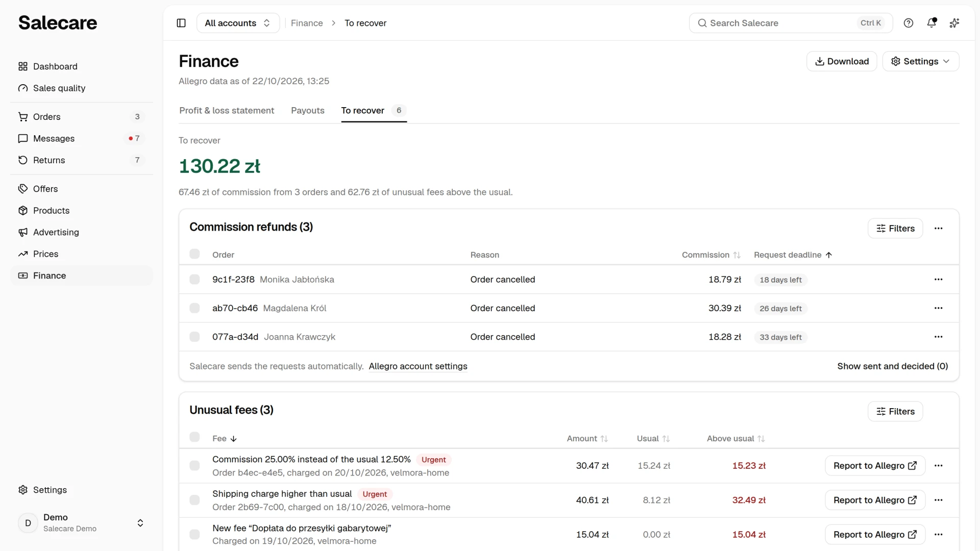Sort unusual fees by Usual column

(666, 439)
